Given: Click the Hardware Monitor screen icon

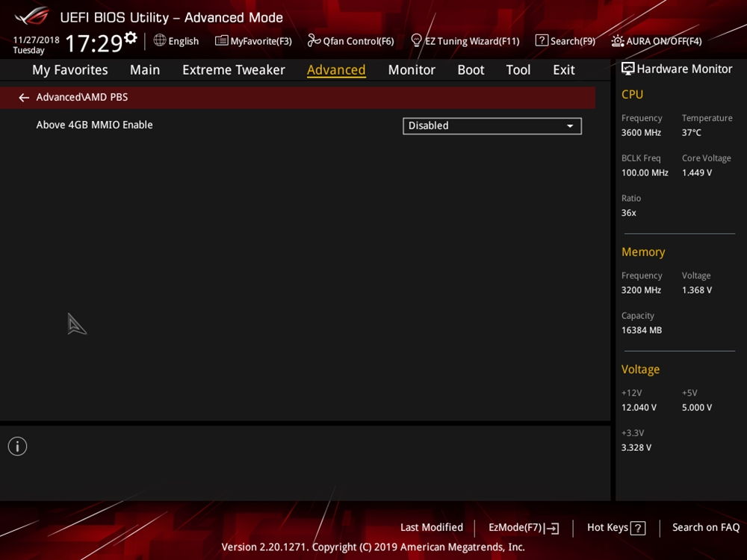Looking at the screenshot, I should pyautogui.click(x=628, y=69).
